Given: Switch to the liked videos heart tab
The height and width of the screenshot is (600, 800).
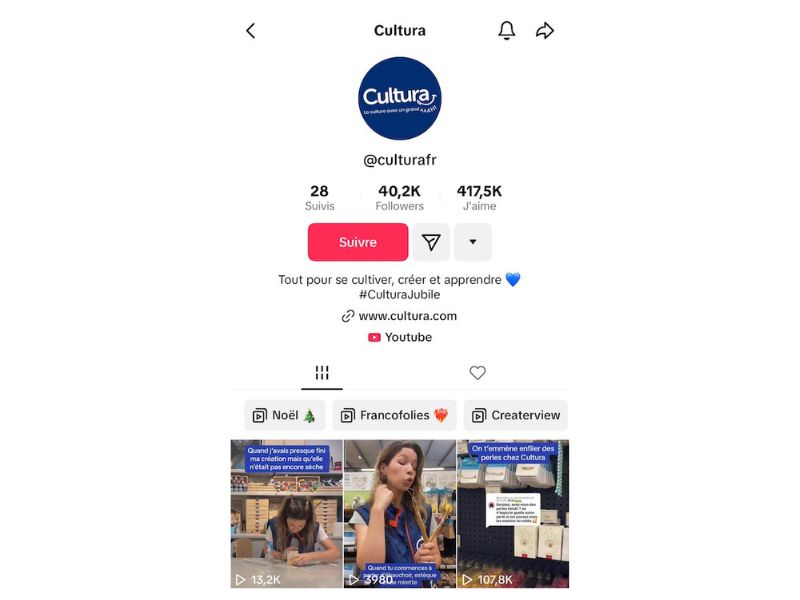Looking at the screenshot, I should point(478,373).
